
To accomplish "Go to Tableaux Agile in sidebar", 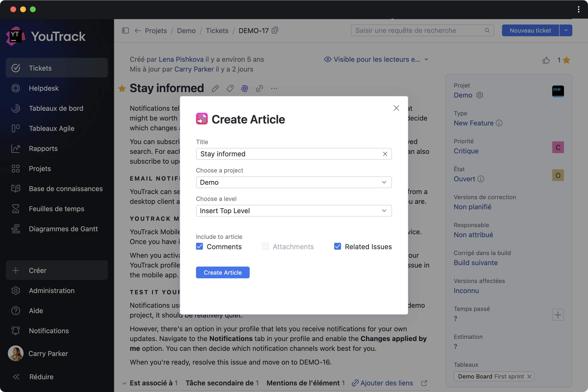I will 51,128.
